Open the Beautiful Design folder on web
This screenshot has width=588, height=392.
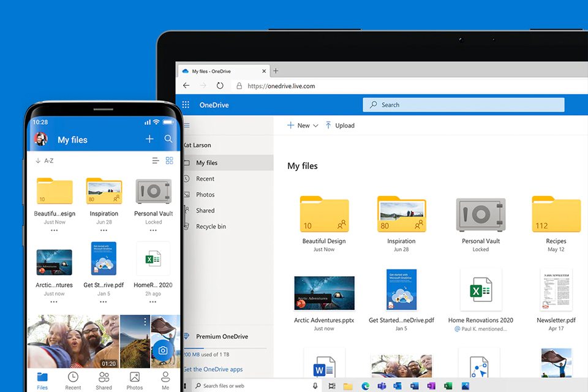click(325, 214)
